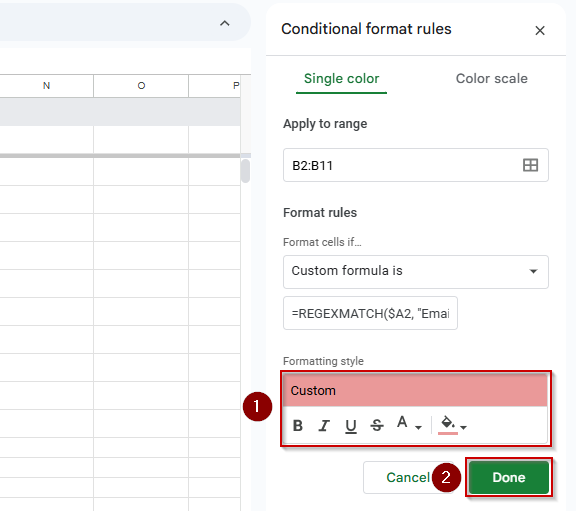Expand the fill color dropdown arrow
Viewport: 576px width, 511px height.
(463, 427)
